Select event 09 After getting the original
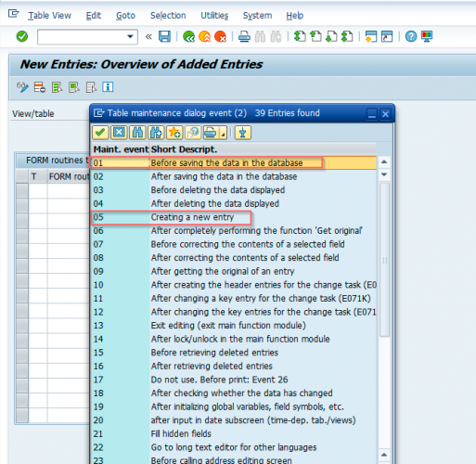This screenshot has width=476, height=464. (x=234, y=271)
